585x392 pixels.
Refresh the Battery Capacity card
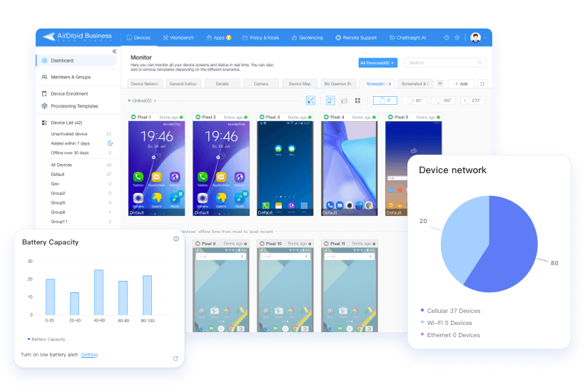[175, 358]
